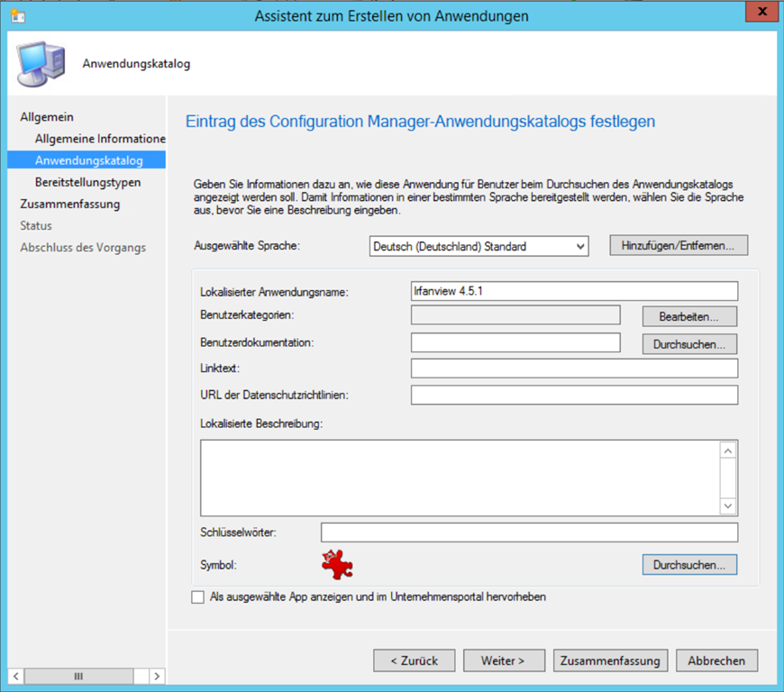Click the title bar window icon
This screenshot has height=692, width=784.
[17, 15]
